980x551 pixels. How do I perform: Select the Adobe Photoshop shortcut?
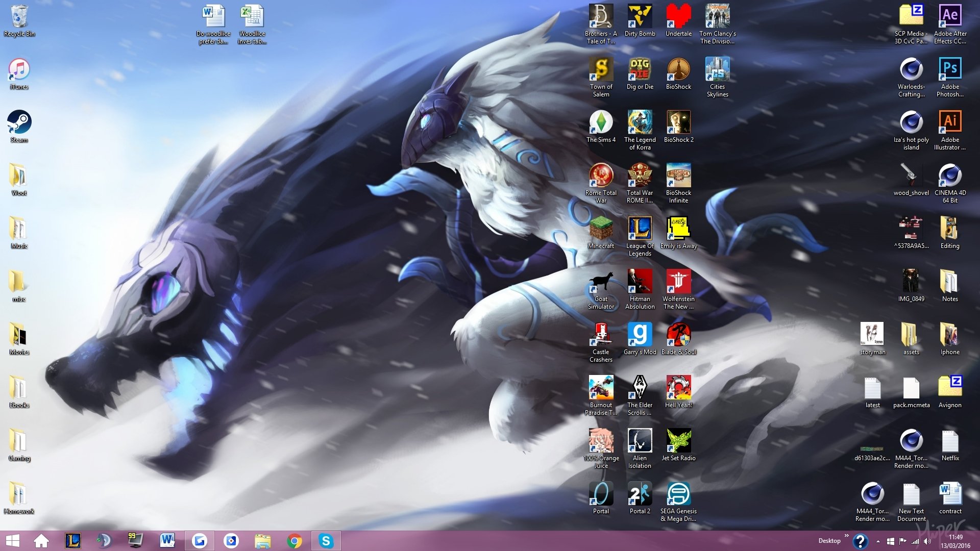[x=950, y=78]
